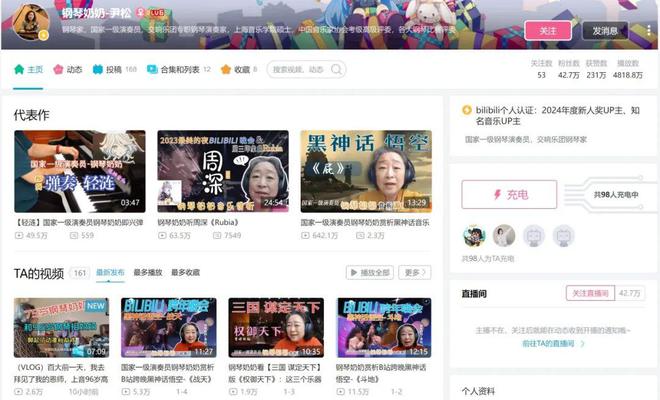Open the uploader's profile avatar

(x=30, y=22)
